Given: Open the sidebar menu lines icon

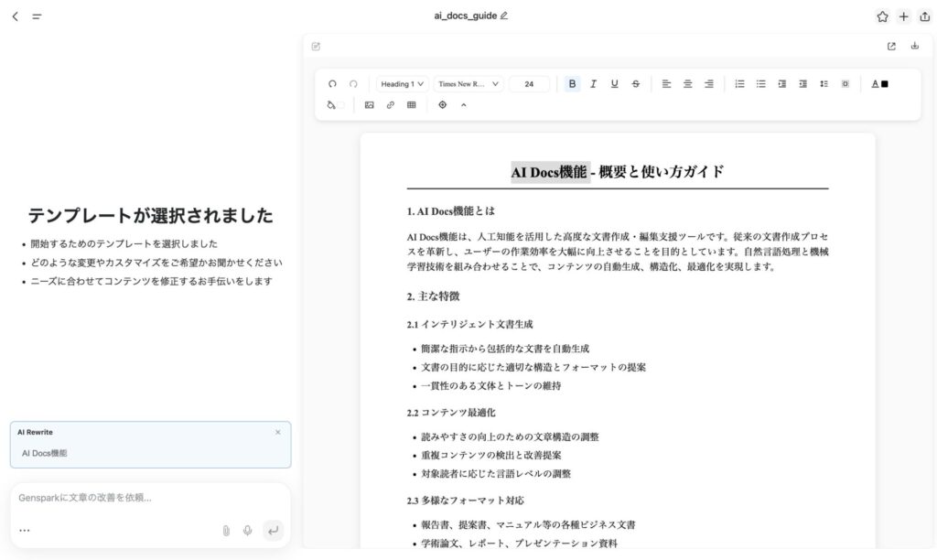Looking at the screenshot, I should tap(37, 16).
